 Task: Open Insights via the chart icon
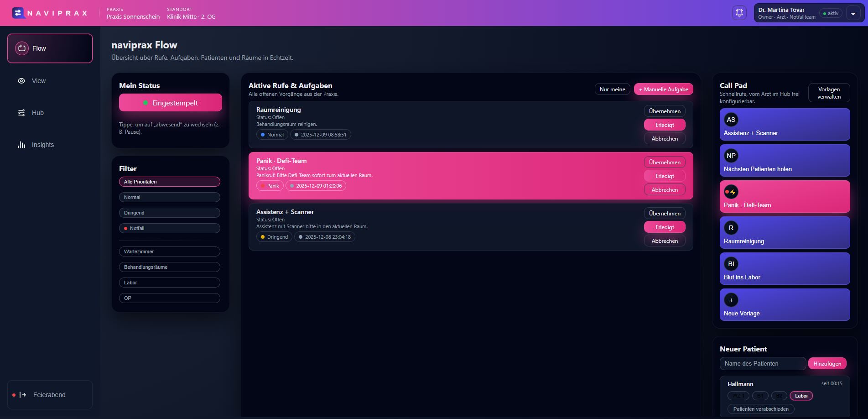pyautogui.click(x=22, y=145)
